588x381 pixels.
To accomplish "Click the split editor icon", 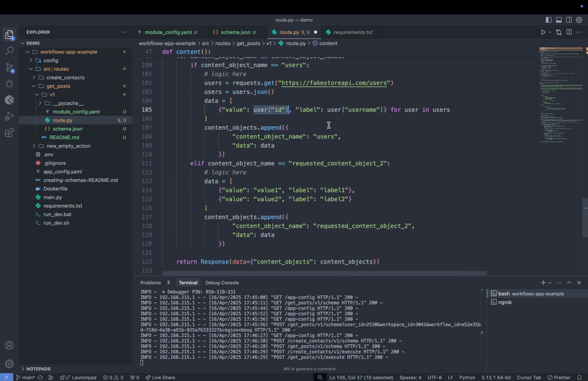I will click(569, 32).
